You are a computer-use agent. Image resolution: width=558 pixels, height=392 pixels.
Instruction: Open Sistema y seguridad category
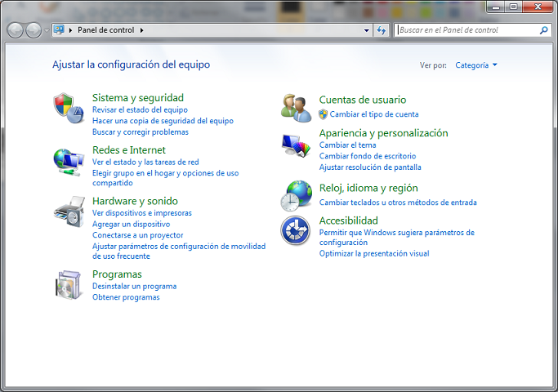pyautogui.click(x=138, y=98)
